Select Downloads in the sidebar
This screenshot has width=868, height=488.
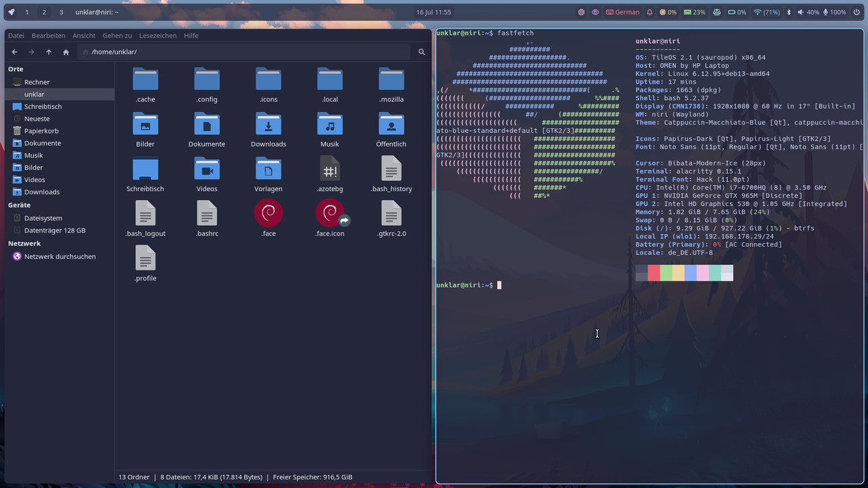(x=60, y=192)
